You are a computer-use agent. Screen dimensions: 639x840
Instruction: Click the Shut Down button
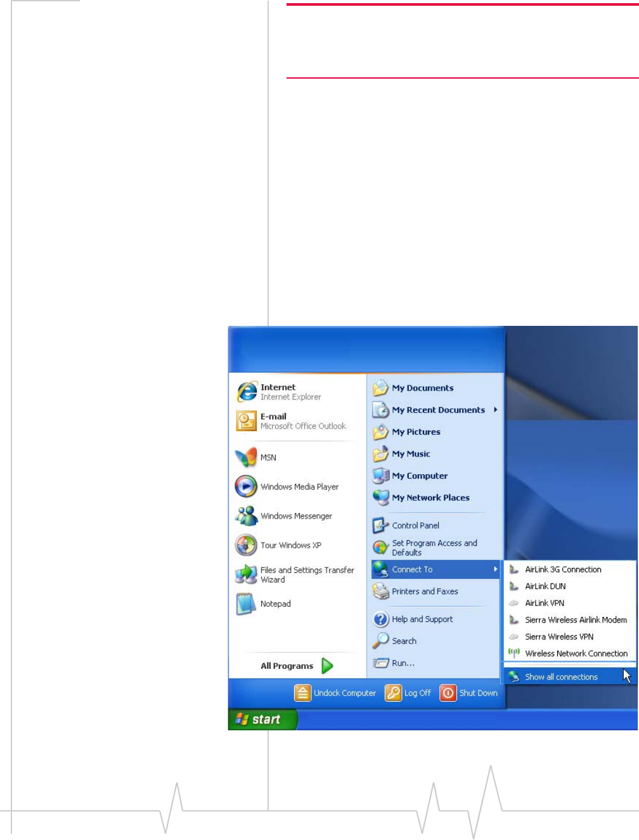tap(469, 693)
